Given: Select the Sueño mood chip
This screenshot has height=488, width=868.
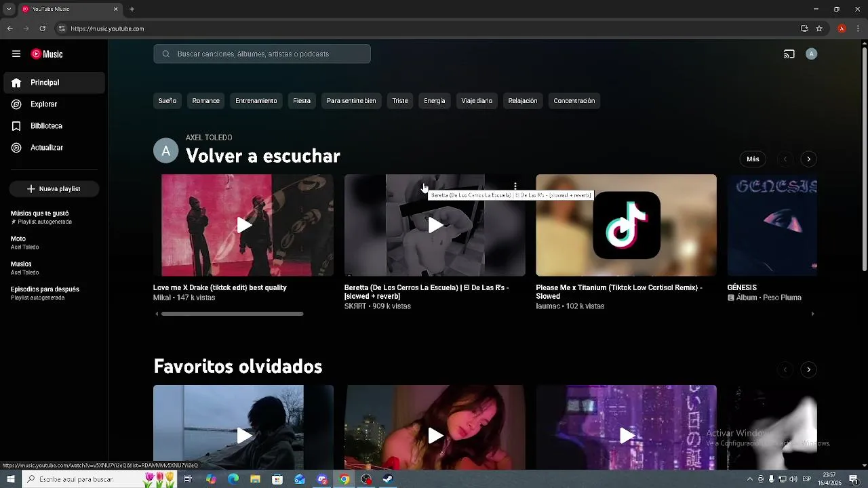Looking at the screenshot, I should click(x=167, y=101).
